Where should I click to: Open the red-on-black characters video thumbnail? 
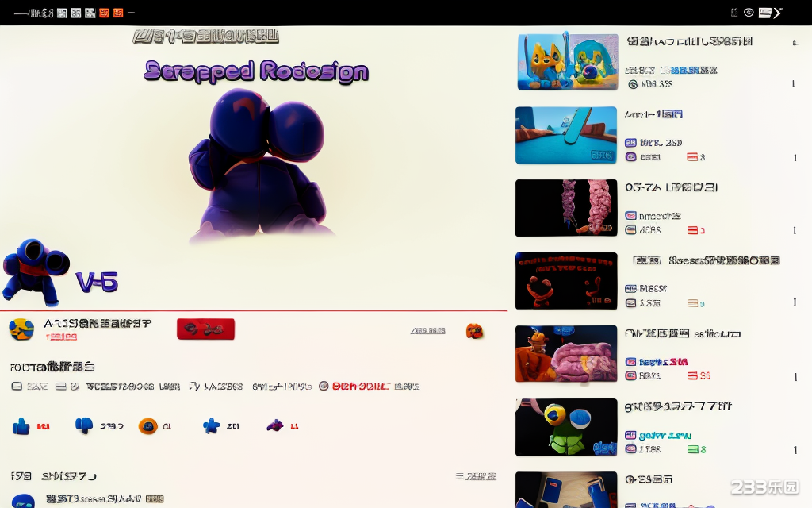(566, 281)
